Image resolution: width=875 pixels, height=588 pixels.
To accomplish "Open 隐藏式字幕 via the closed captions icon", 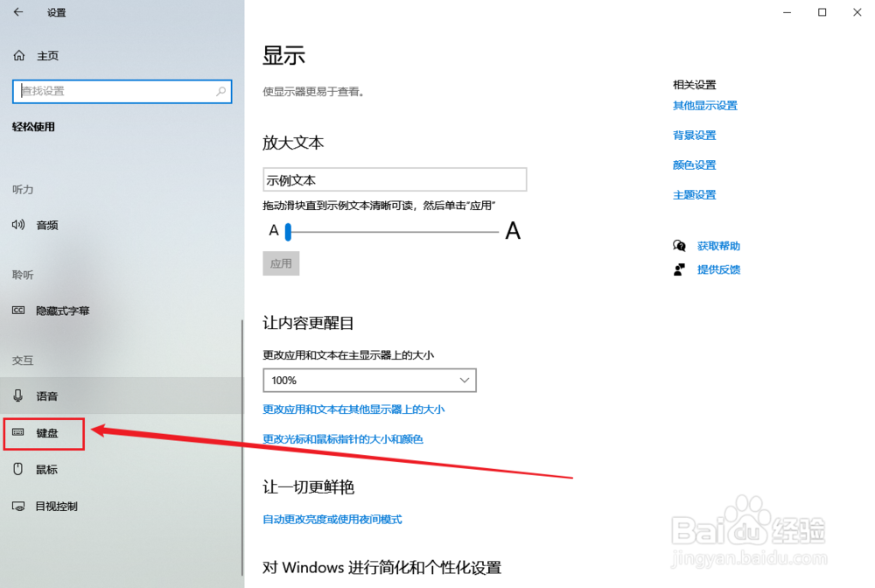I will (x=19, y=311).
